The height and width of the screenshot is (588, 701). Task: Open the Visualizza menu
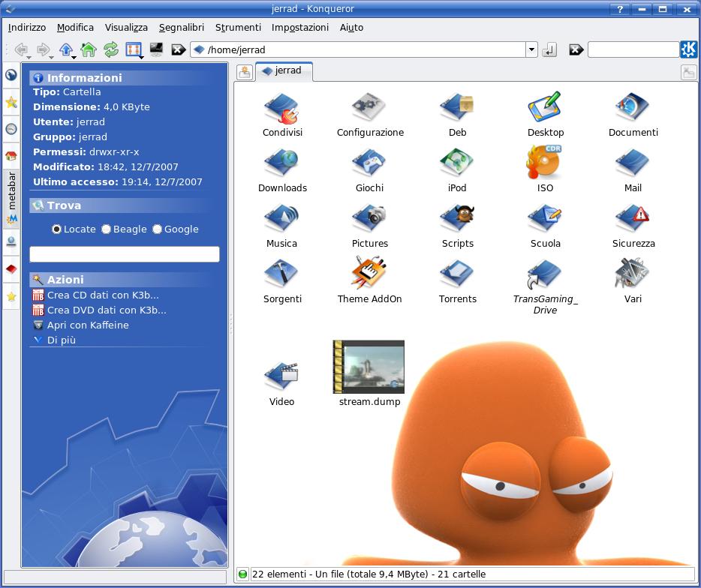tap(126, 28)
